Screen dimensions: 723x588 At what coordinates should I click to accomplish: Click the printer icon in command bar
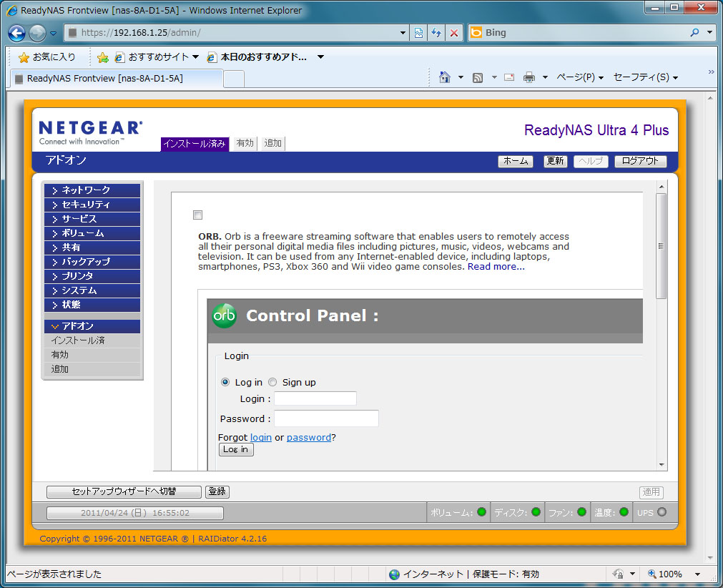[528, 77]
